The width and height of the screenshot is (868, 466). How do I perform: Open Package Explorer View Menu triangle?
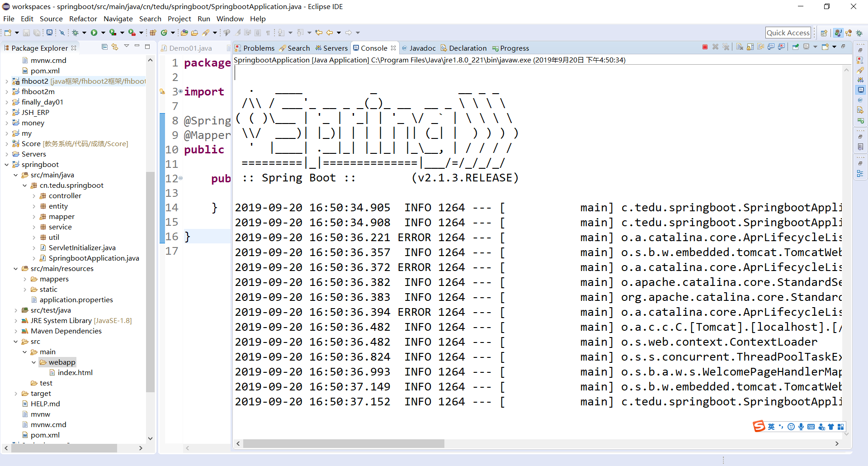(x=127, y=46)
